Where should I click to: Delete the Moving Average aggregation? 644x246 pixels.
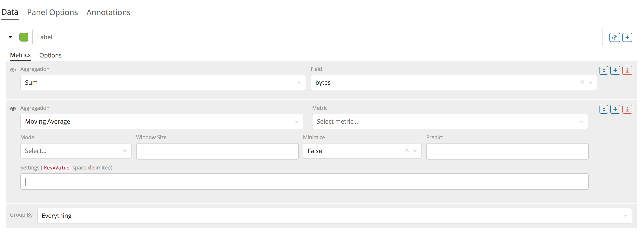click(x=627, y=109)
